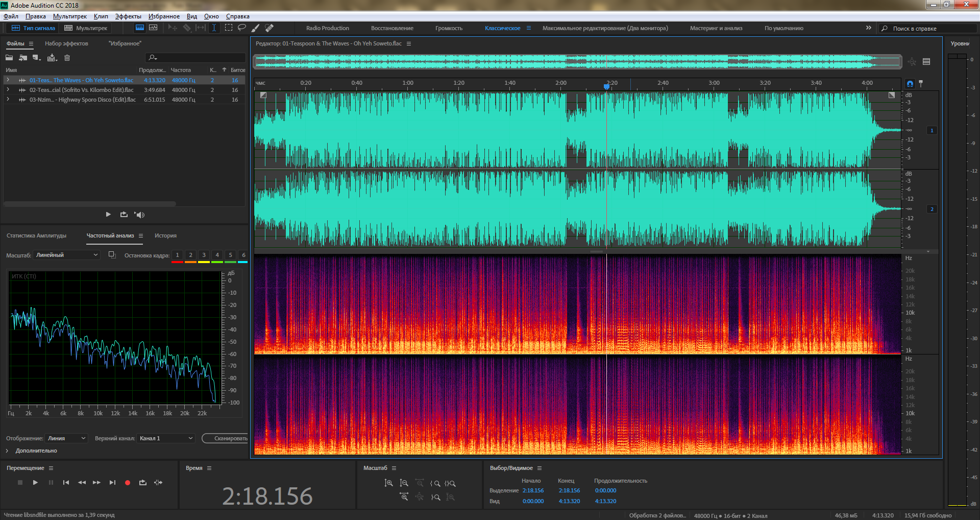
Task: Switch to Статистика Амплитуды tab
Action: [x=36, y=235]
